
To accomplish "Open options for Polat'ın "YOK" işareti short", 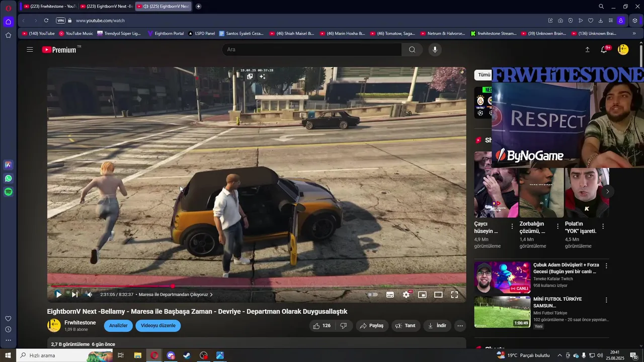I will pos(603,227).
